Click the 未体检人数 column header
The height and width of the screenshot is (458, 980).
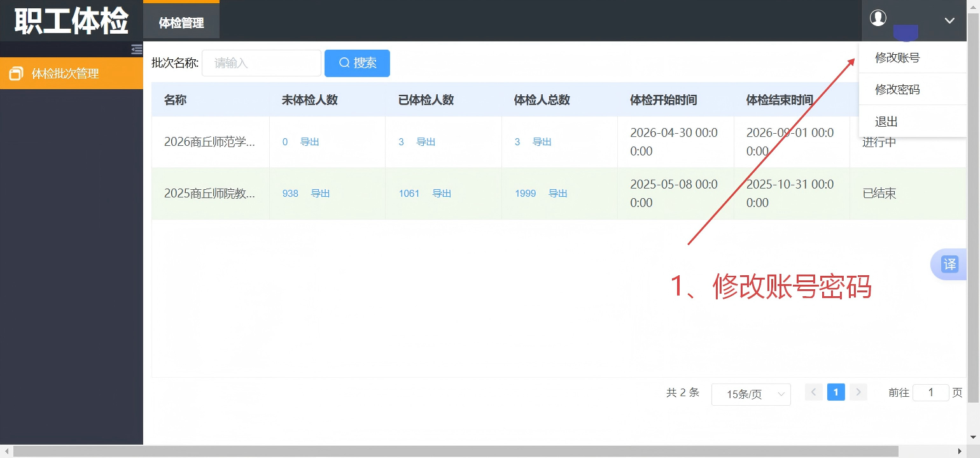309,100
